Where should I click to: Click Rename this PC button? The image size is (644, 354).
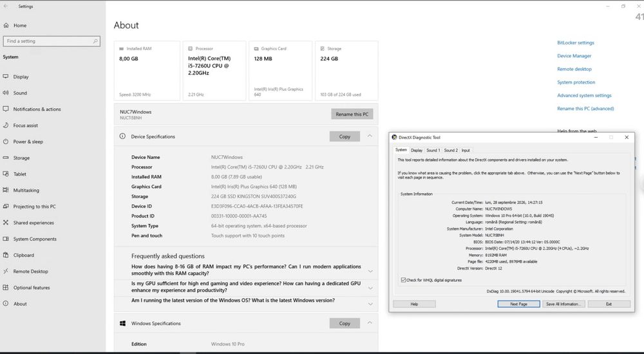[352, 114]
